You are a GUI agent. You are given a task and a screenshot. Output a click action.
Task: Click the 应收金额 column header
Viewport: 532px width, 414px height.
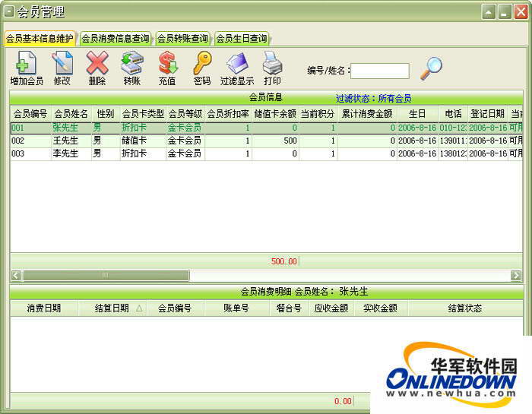click(x=331, y=308)
